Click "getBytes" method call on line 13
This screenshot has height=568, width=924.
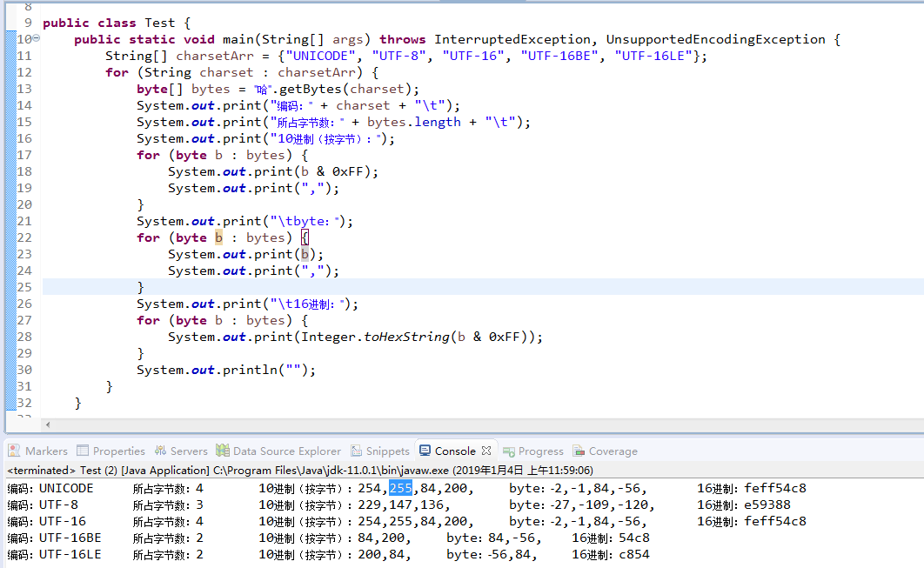[311, 89]
